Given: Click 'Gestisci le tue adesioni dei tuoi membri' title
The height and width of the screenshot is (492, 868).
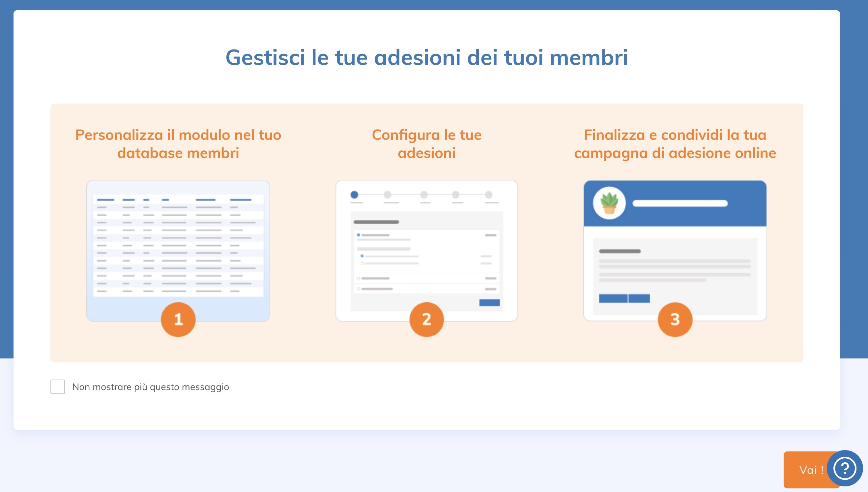Looking at the screenshot, I should (426, 57).
